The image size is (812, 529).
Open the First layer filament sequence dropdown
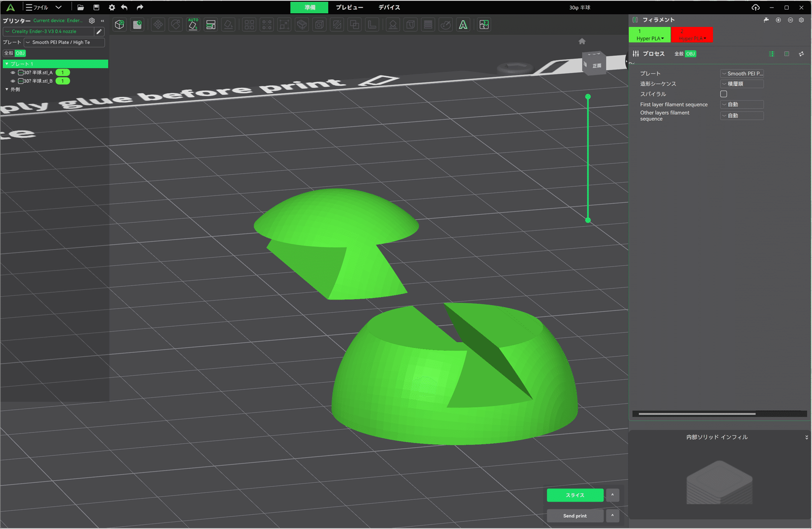tap(742, 105)
